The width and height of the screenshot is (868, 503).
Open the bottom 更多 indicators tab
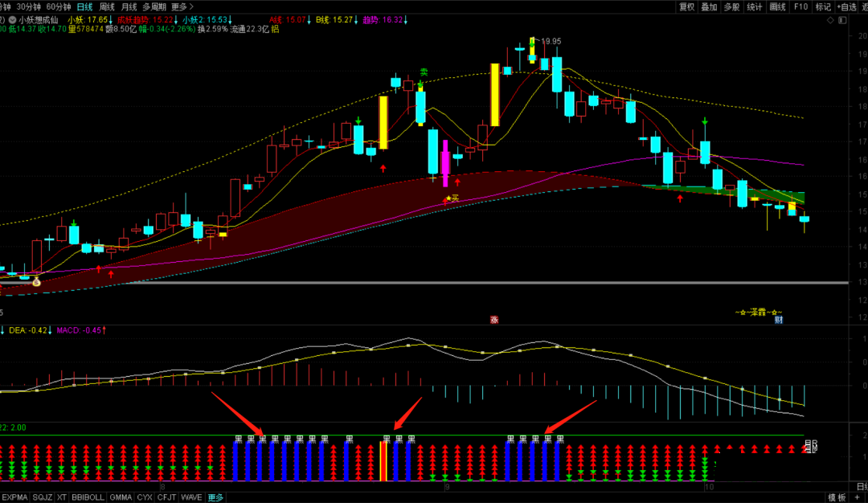(215, 497)
